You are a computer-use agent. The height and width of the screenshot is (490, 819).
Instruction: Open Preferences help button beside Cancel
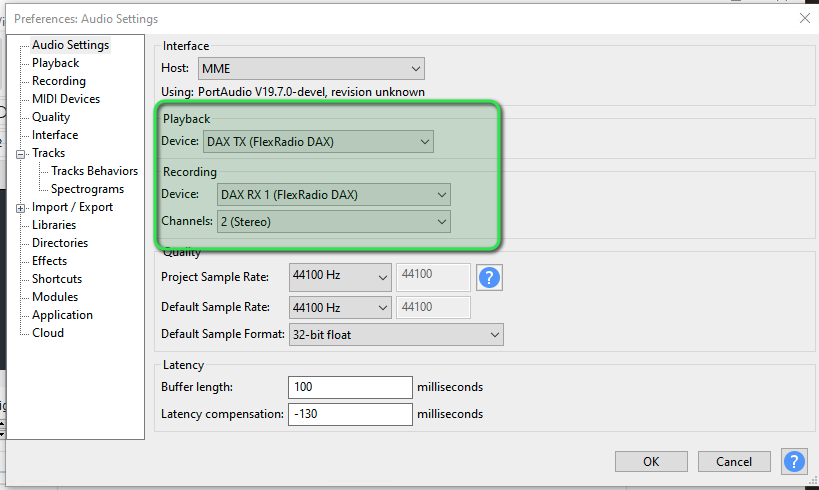(x=794, y=462)
